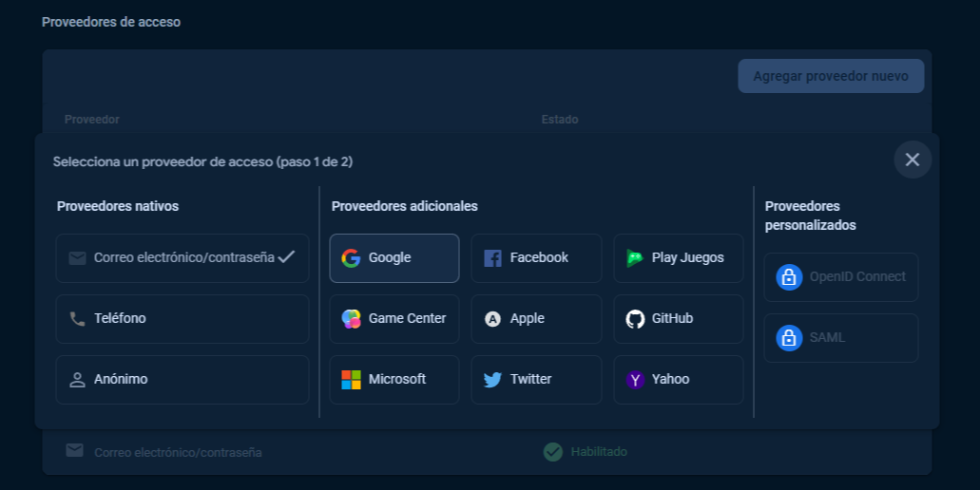Click the Proveedor column header
The image size is (980, 490).
click(x=92, y=120)
